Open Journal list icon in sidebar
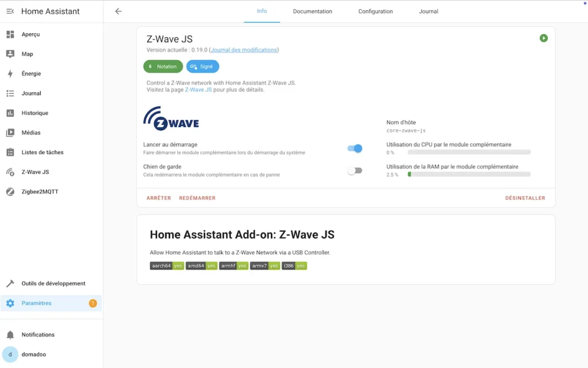 tap(10, 93)
